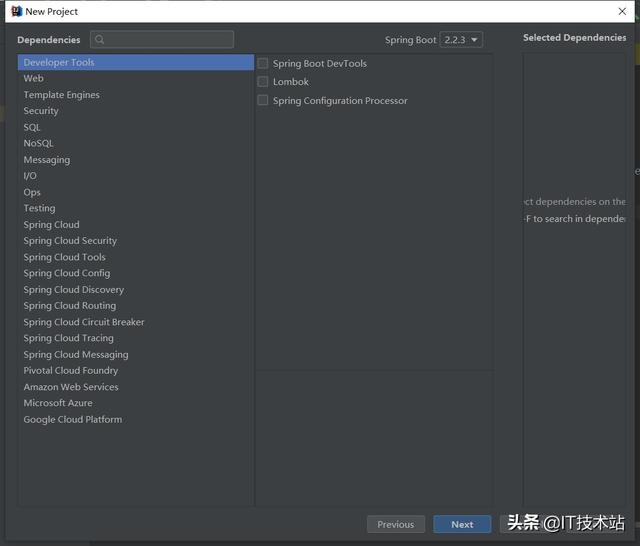Focus the Dependencies search input field

(x=162, y=39)
